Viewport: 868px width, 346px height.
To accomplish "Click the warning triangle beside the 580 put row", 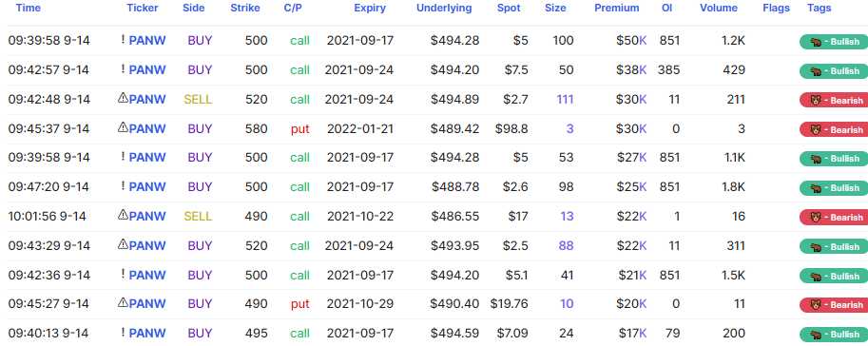I will (123, 127).
